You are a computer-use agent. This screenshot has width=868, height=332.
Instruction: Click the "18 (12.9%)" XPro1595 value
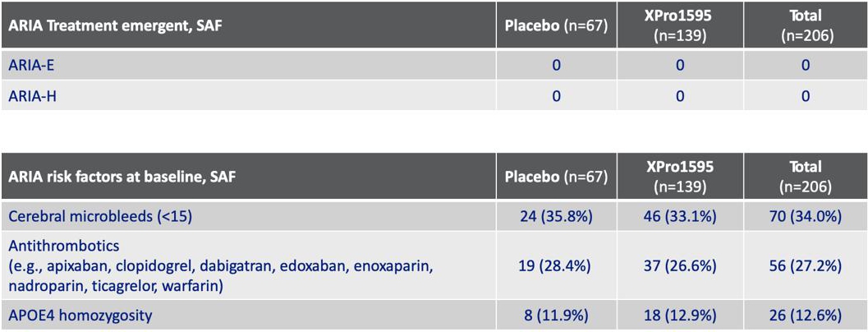point(680,316)
